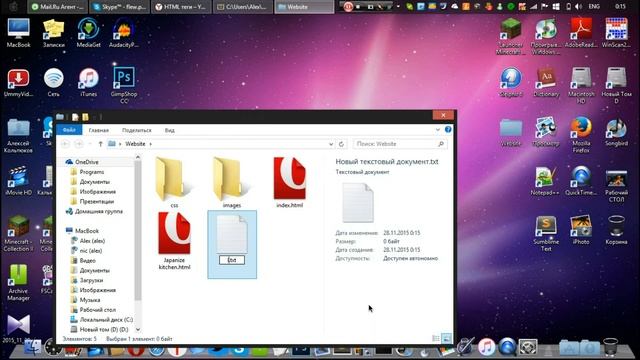This screenshot has width=640, height=360.
Task: Open the Сеть network icon
Action: click(x=53, y=83)
